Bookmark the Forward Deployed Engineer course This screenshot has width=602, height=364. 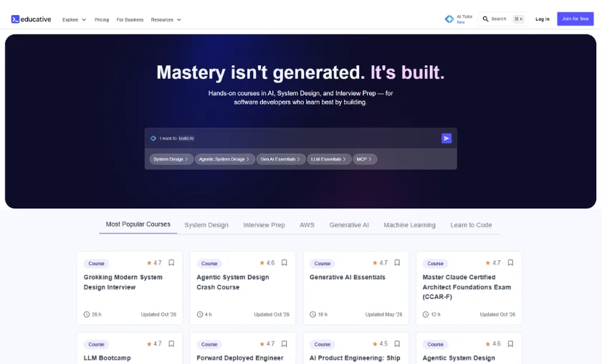pyautogui.click(x=284, y=344)
